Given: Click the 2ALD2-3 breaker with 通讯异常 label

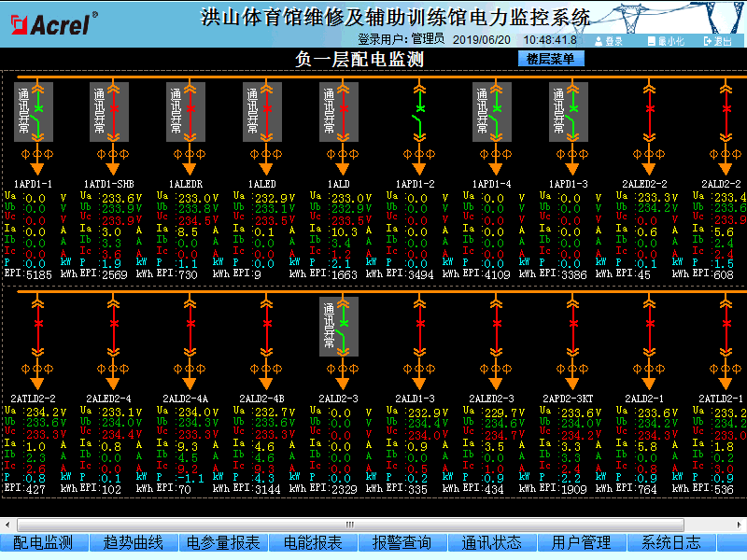Looking at the screenshot, I should coord(344,325).
